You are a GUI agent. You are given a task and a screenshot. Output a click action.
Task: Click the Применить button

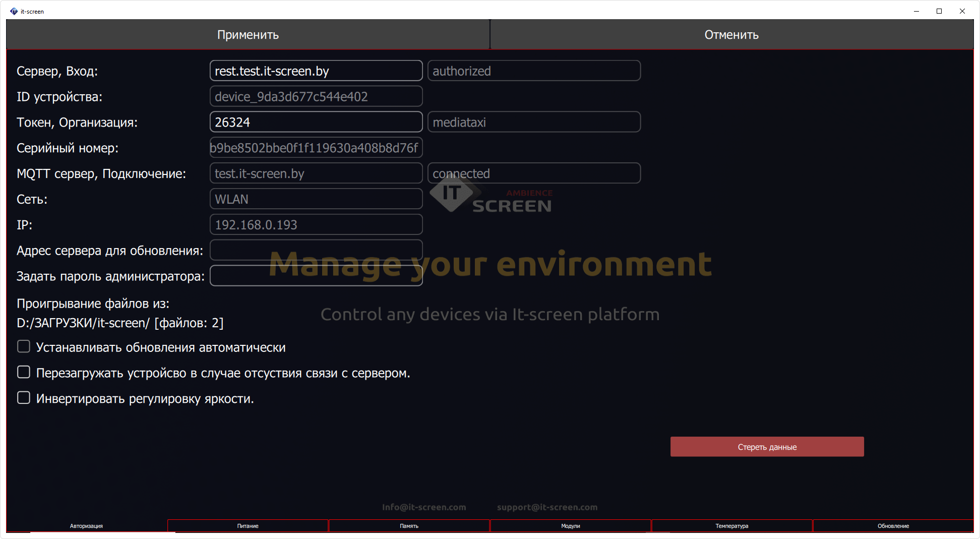248,35
